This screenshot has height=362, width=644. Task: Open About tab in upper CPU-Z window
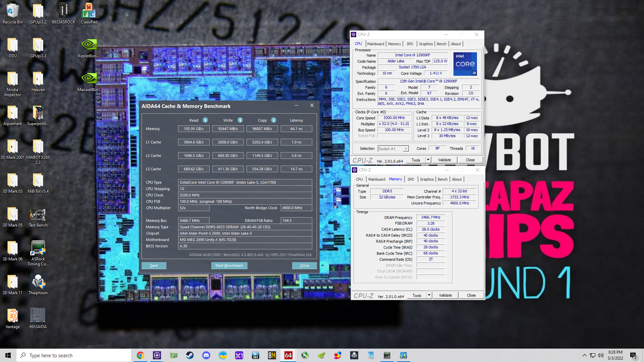pos(455,44)
